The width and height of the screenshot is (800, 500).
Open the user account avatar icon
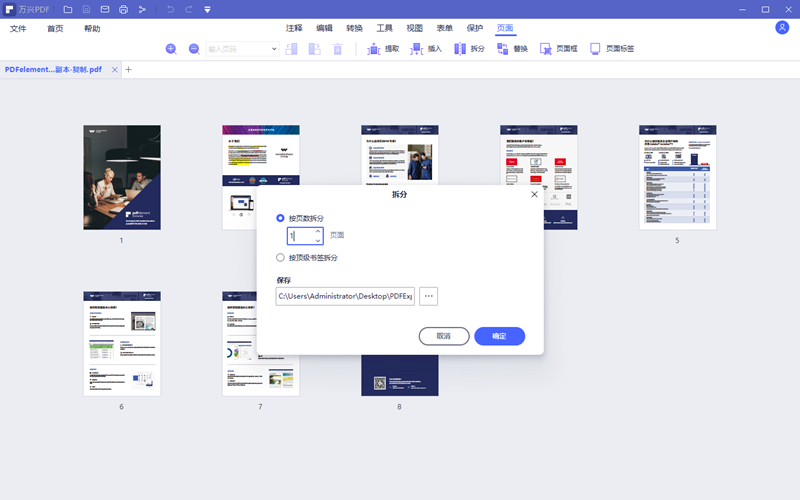(782, 28)
